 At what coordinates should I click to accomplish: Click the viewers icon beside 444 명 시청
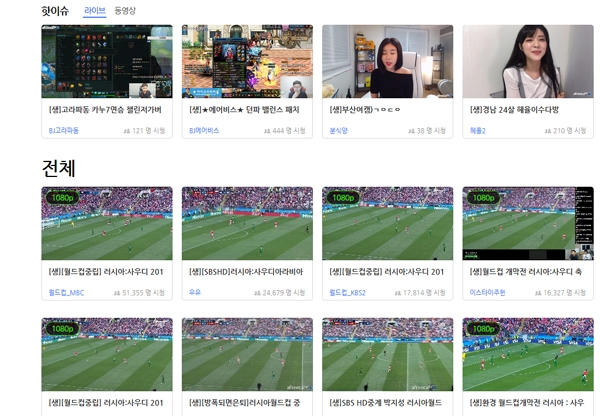point(267,131)
